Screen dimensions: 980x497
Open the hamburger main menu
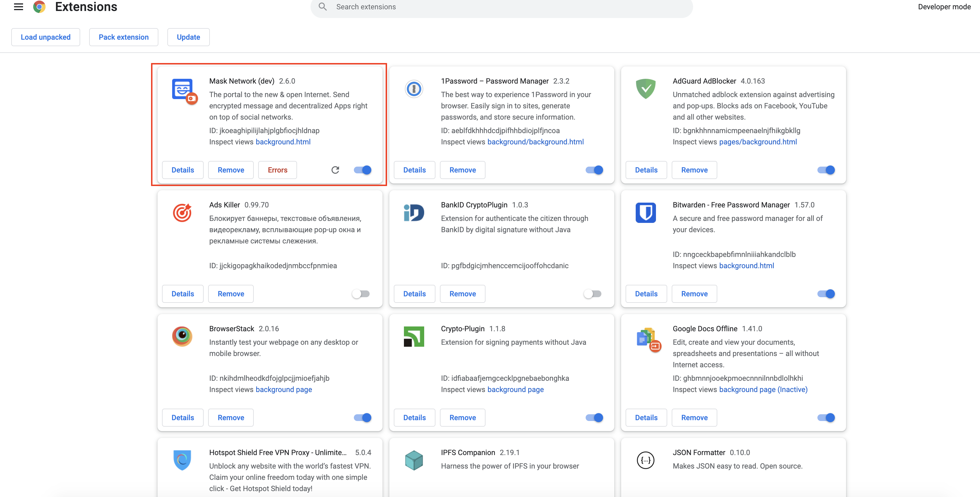[18, 6]
